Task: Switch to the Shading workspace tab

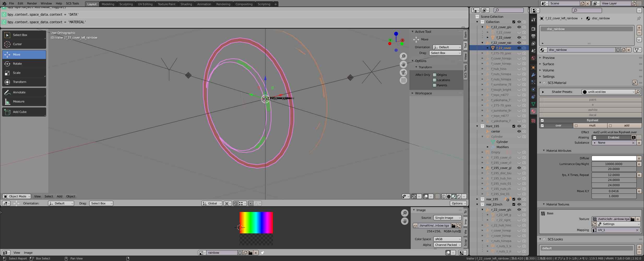Action: click(x=186, y=4)
